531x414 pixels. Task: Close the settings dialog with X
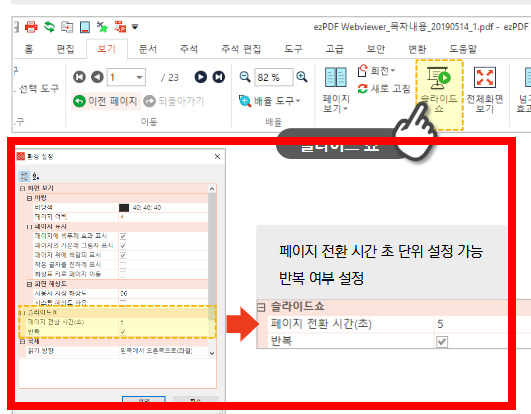pos(217,156)
